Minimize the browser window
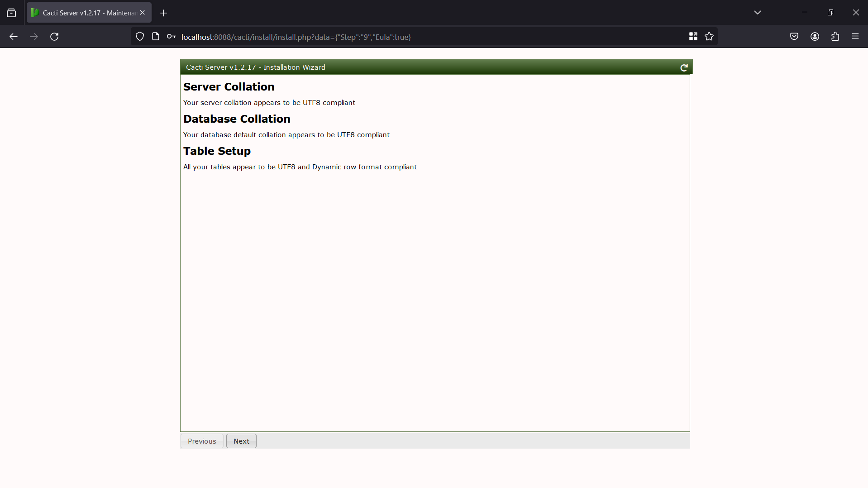868x488 pixels. pyautogui.click(x=805, y=13)
